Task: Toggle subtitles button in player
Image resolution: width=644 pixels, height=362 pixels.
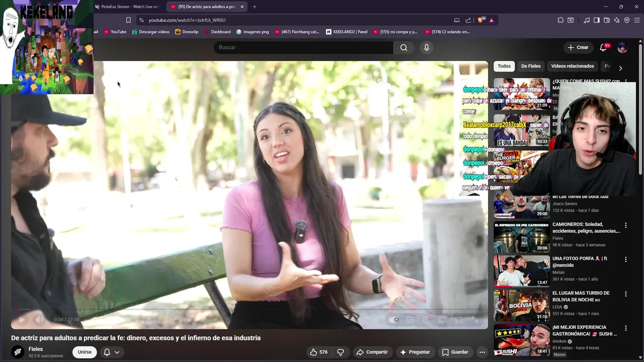Action: pyautogui.click(x=410, y=320)
